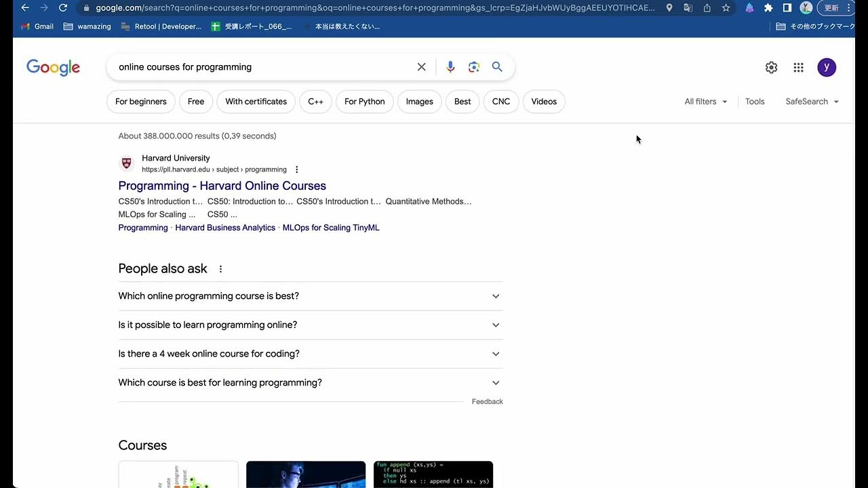The height and width of the screenshot is (488, 868).
Task: Click the Feedback link
Action: coord(488,402)
